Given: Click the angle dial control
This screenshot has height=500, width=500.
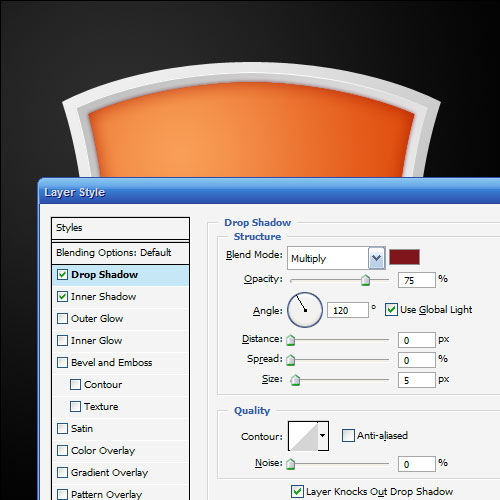Looking at the screenshot, I should (x=305, y=310).
